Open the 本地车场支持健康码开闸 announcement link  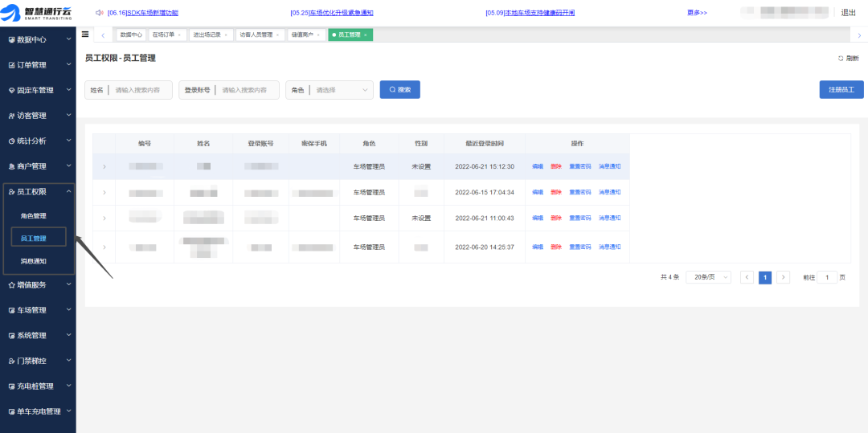click(x=539, y=13)
